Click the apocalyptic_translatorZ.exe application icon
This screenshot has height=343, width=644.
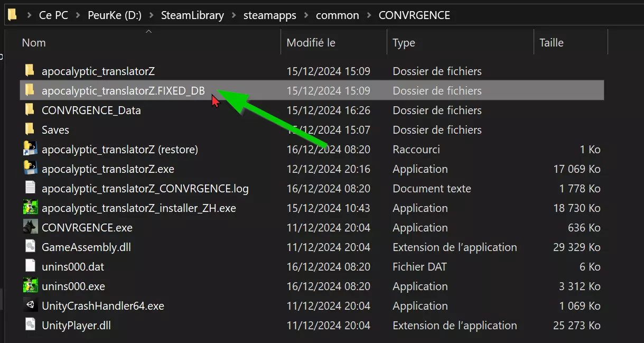click(30, 169)
